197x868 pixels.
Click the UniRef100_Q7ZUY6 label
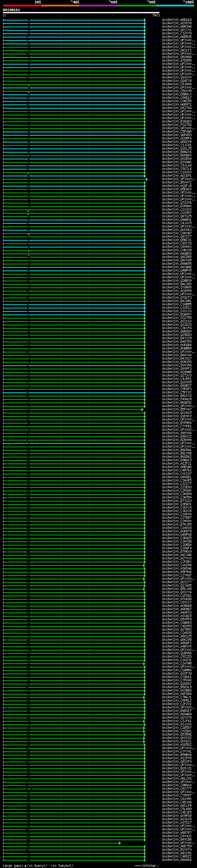(x=177, y=203)
